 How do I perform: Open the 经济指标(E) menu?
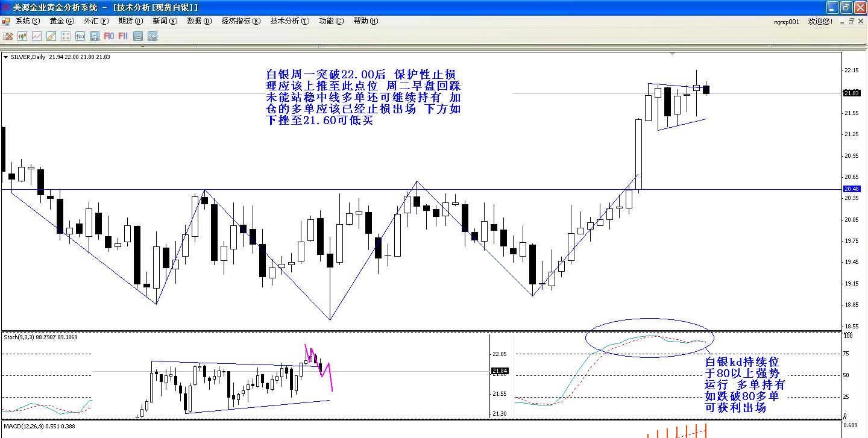[x=241, y=21]
